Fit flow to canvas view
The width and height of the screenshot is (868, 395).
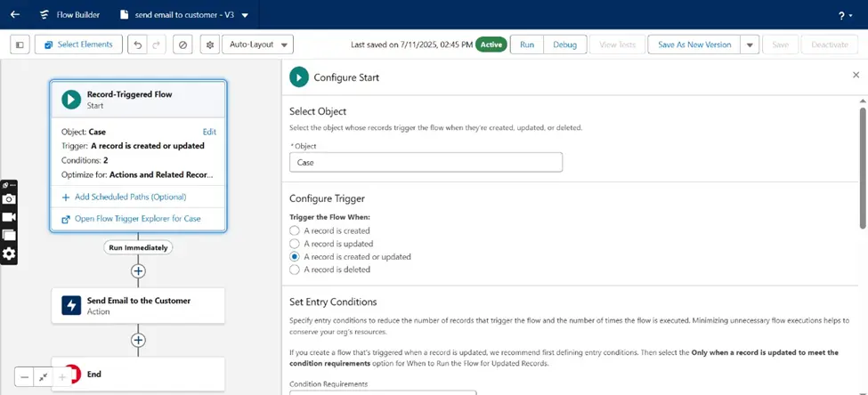click(44, 376)
